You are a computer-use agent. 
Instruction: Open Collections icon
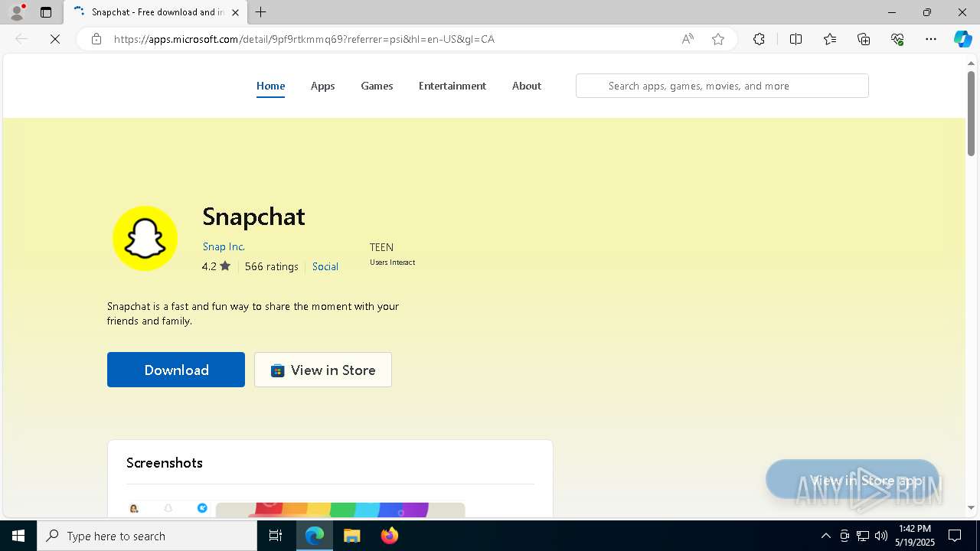pyautogui.click(x=864, y=39)
